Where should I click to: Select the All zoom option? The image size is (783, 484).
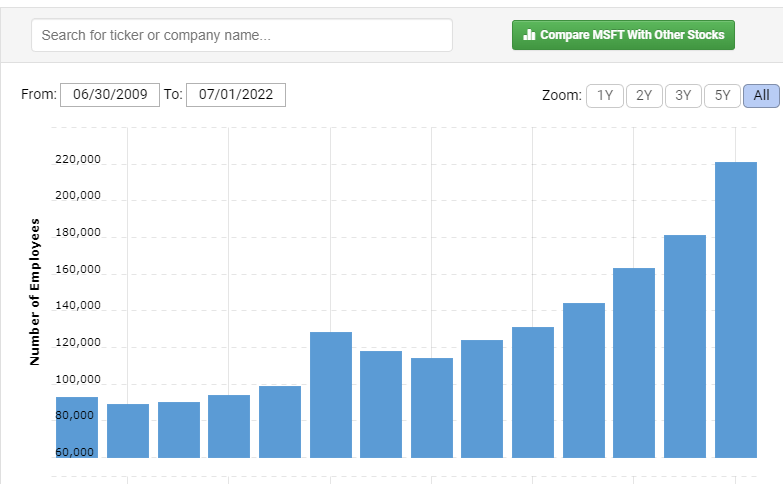coord(761,95)
